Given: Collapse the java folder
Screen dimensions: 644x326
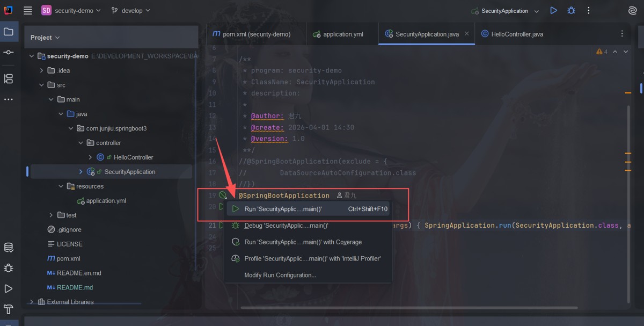Looking at the screenshot, I should point(61,114).
